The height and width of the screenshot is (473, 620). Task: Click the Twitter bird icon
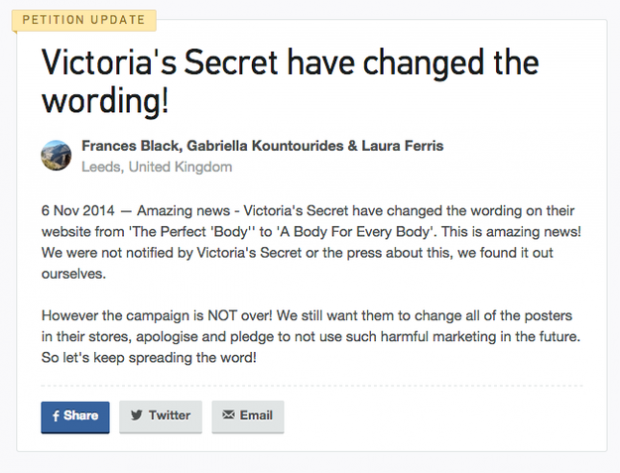tap(136, 415)
